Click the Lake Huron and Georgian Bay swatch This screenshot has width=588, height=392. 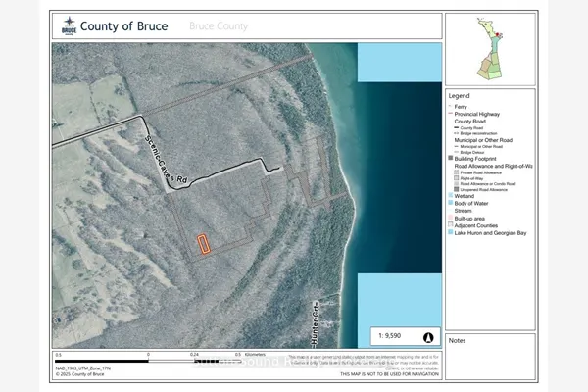[450, 233]
